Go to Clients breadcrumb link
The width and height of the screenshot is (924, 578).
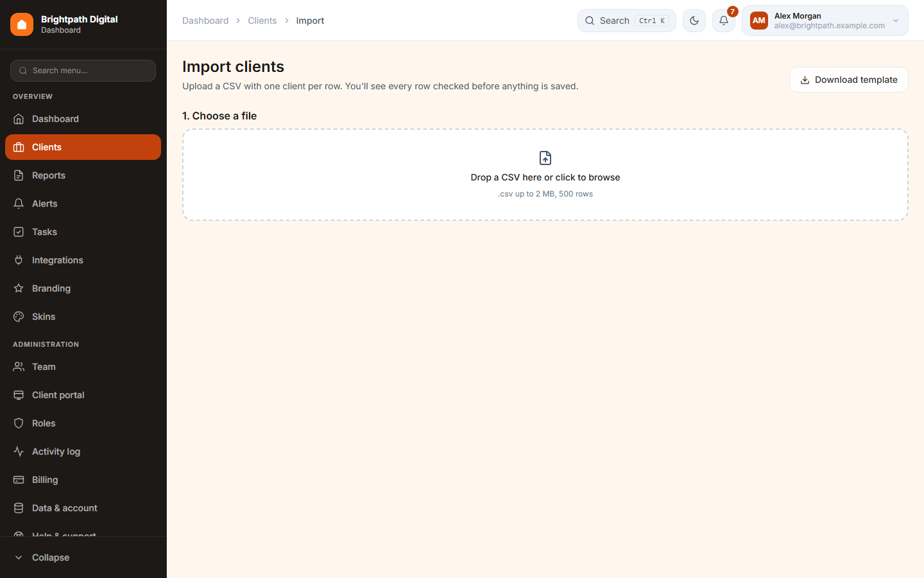(262, 21)
